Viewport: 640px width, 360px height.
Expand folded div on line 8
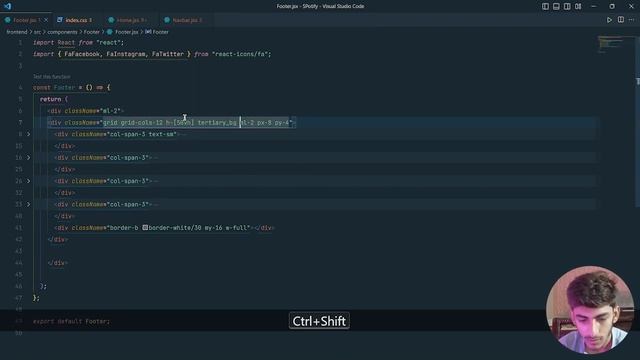[x=29, y=134]
